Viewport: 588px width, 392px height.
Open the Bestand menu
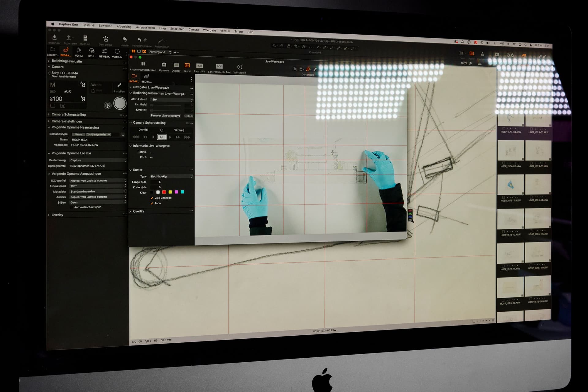(x=88, y=25)
